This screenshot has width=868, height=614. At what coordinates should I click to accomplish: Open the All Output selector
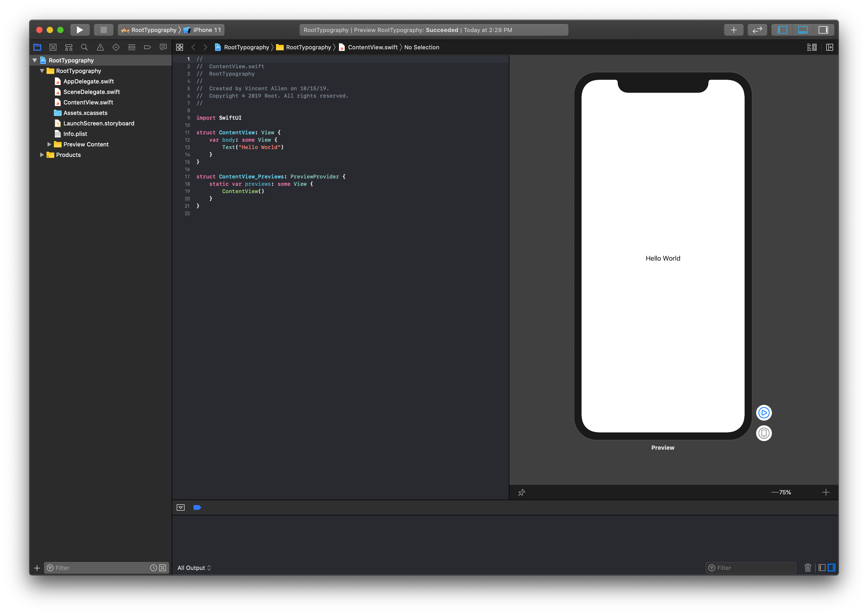click(x=194, y=568)
